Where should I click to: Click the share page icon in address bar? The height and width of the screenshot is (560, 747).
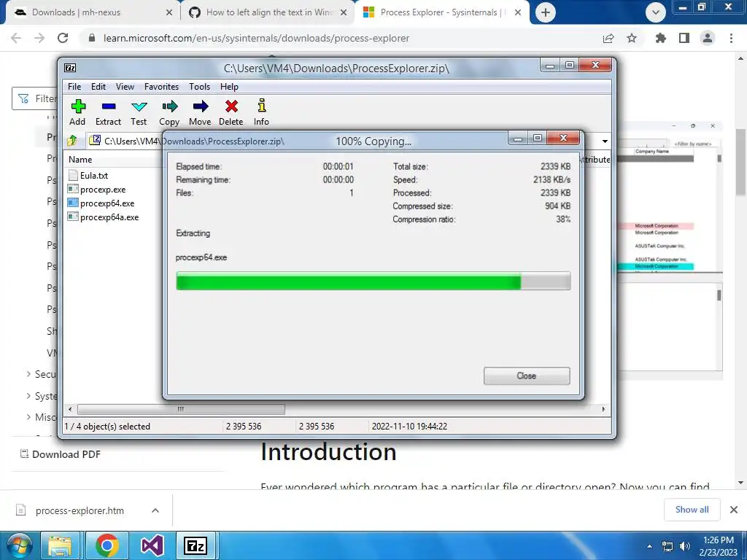[x=608, y=38]
